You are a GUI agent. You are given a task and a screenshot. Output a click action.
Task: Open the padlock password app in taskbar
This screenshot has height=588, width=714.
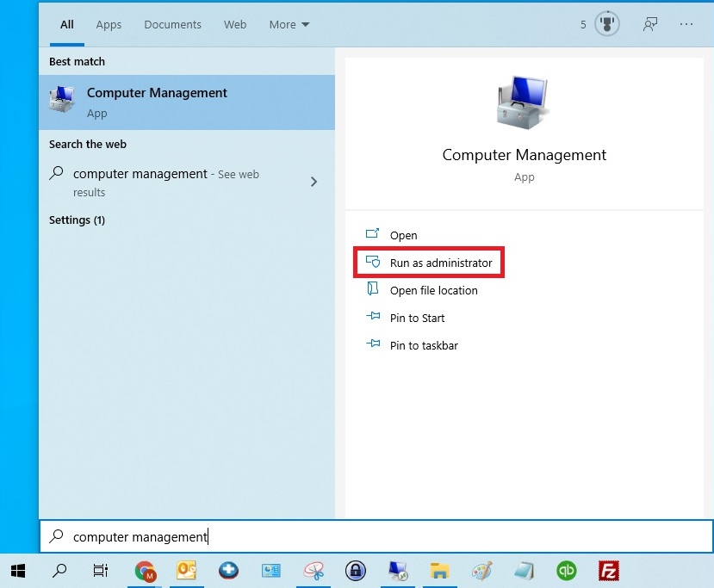(356, 571)
